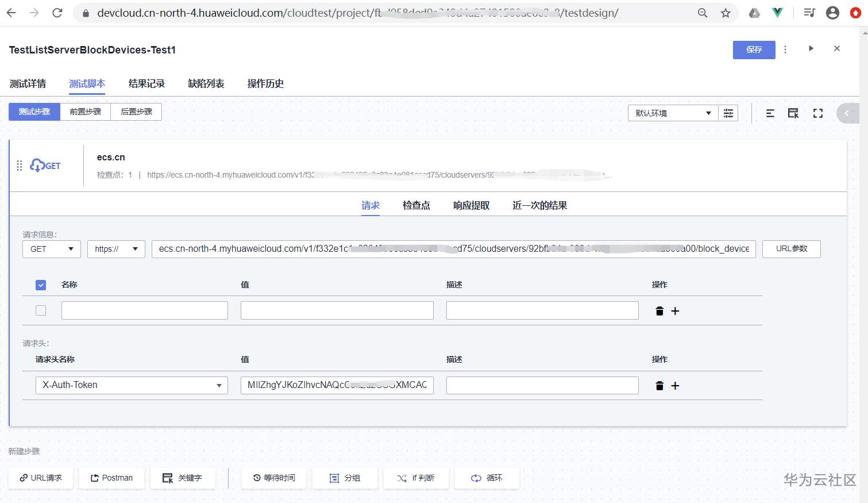Open the default environment dropdown
Image resolution: width=868 pixels, height=503 pixels.
click(x=673, y=113)
